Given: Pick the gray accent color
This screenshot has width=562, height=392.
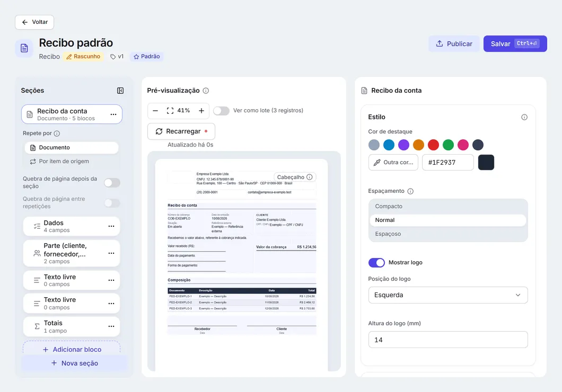Looking at the screenshot, I should (374, 145).
